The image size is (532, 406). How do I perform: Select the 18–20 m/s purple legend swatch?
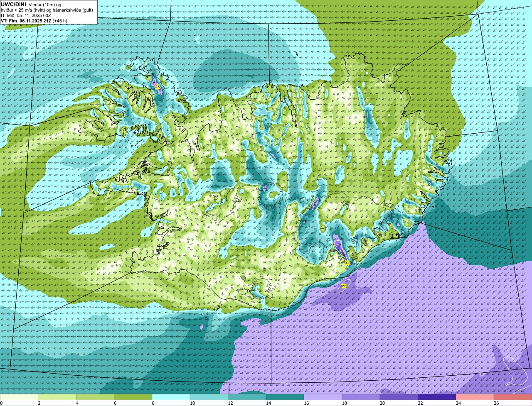[x=361, y=397]
